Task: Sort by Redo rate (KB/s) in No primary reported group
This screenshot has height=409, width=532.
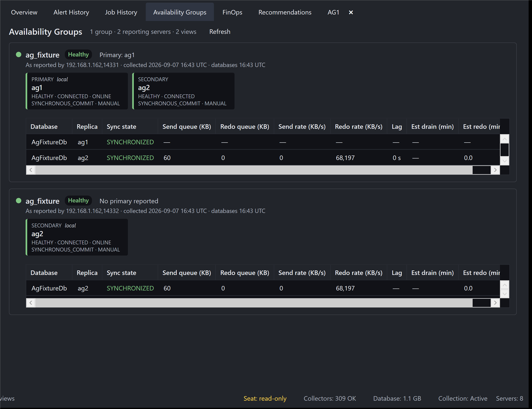Action: point(359,273)
